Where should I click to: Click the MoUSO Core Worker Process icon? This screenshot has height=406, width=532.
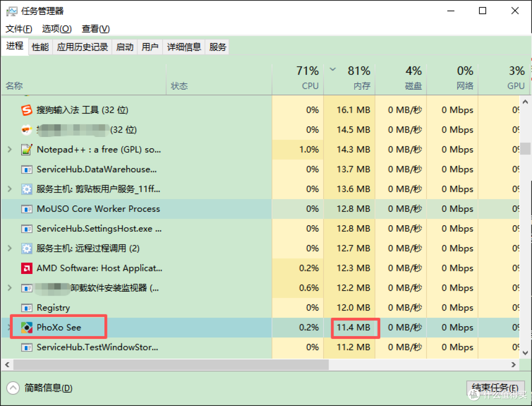coord(27,209)
